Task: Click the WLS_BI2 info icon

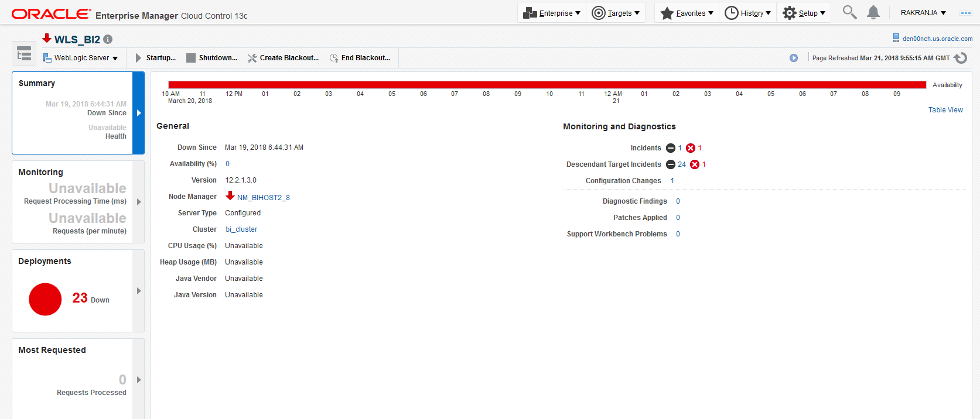Action: 108,39
